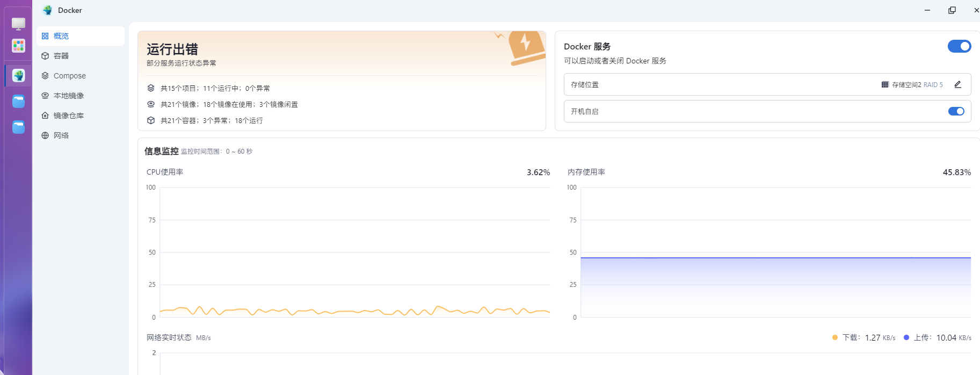
Task: Open the colorful app grid dock icon
Action: [19, 46]
